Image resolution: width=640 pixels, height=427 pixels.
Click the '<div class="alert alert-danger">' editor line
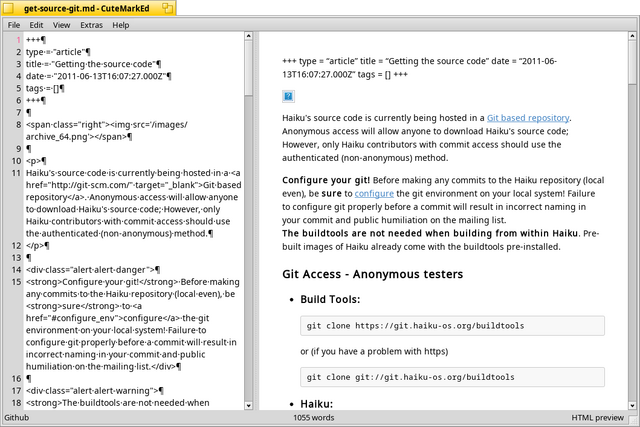pyautogui.click(x=93, y=270)
